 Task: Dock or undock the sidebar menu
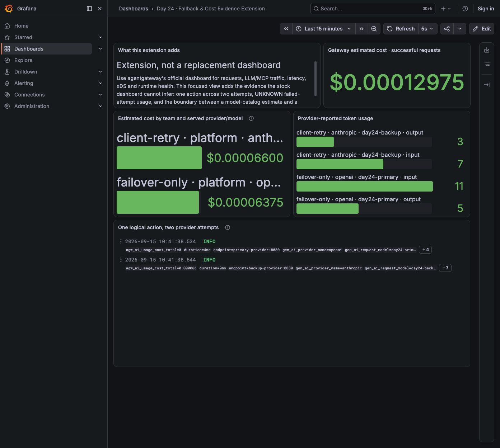tap(89, 9)
